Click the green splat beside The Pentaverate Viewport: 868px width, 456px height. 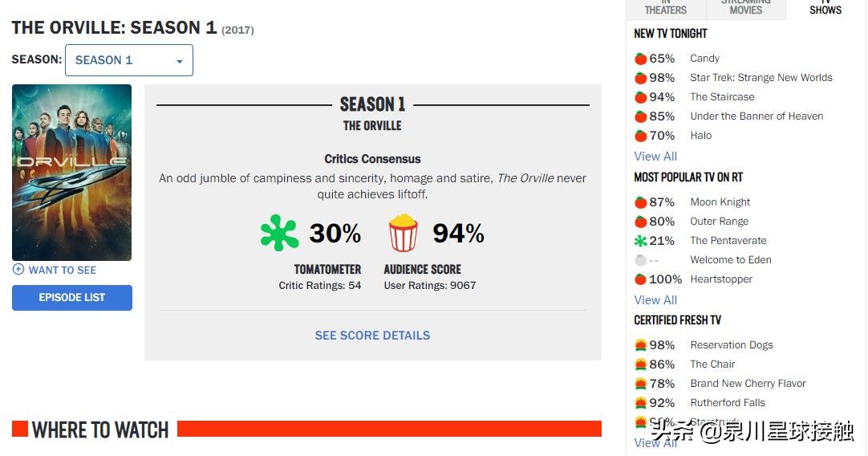click(640, 241)
